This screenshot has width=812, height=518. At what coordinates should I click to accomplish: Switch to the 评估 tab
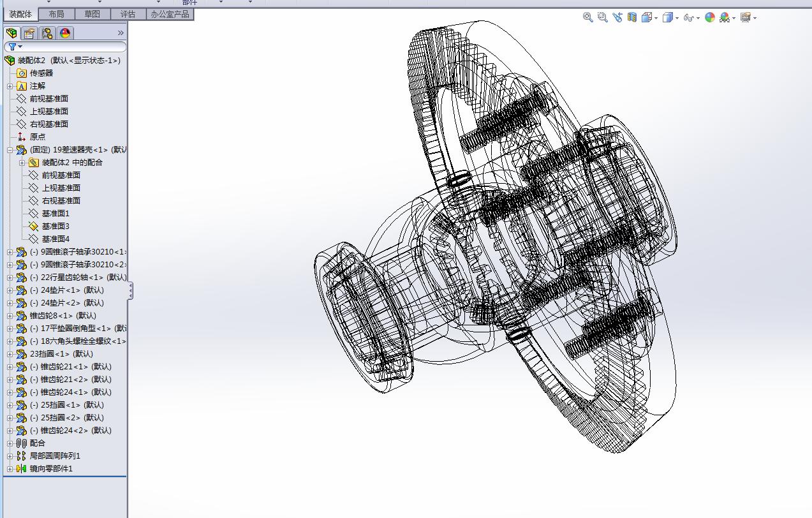click(x=128, y=14)
